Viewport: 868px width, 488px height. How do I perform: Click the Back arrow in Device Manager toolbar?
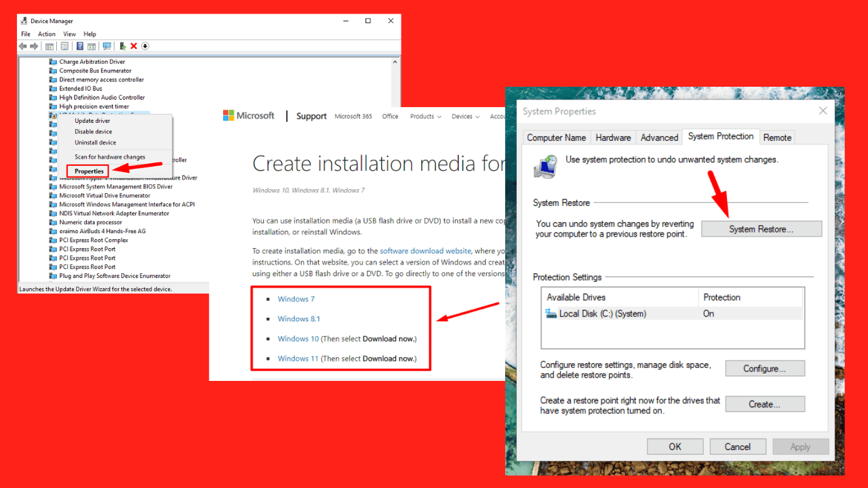23,46
